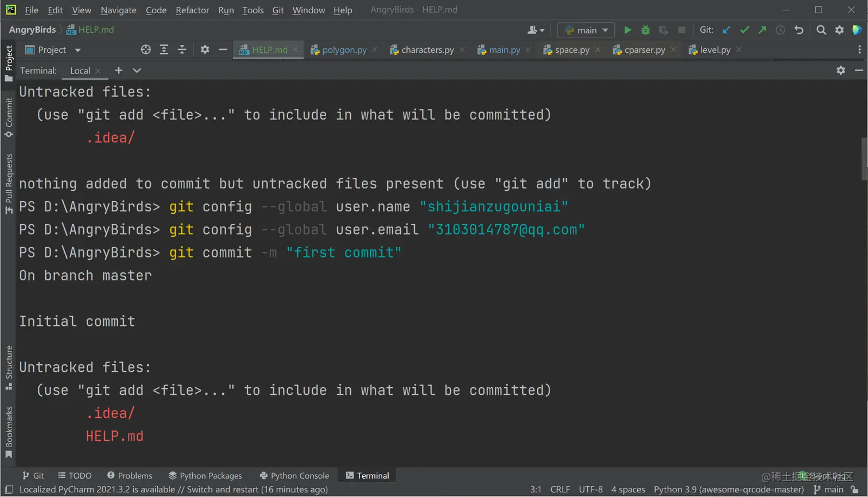Open the CRLF line separator selector
The image size is (868, 497).
tap(560, 490)
